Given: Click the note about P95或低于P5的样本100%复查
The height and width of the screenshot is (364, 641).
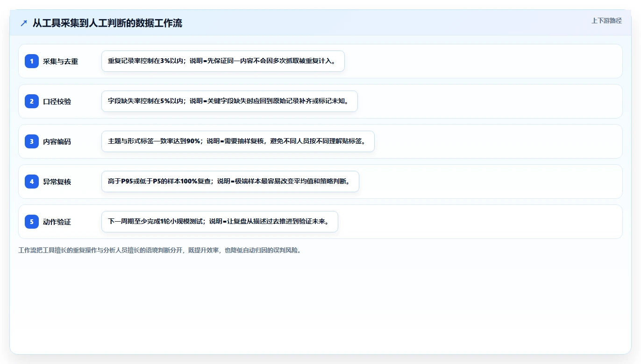Looking at the screenshot, I should (230, 182).
